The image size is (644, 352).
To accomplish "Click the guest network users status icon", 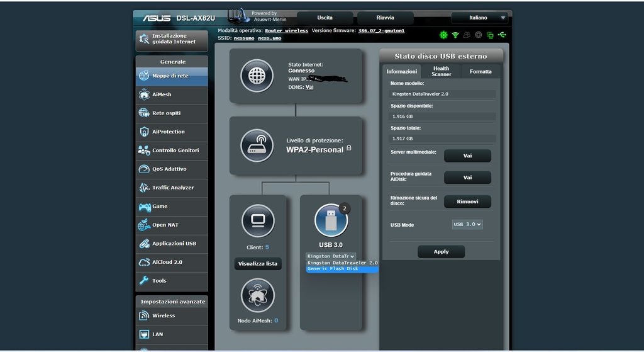I will (x=467, y=35).
